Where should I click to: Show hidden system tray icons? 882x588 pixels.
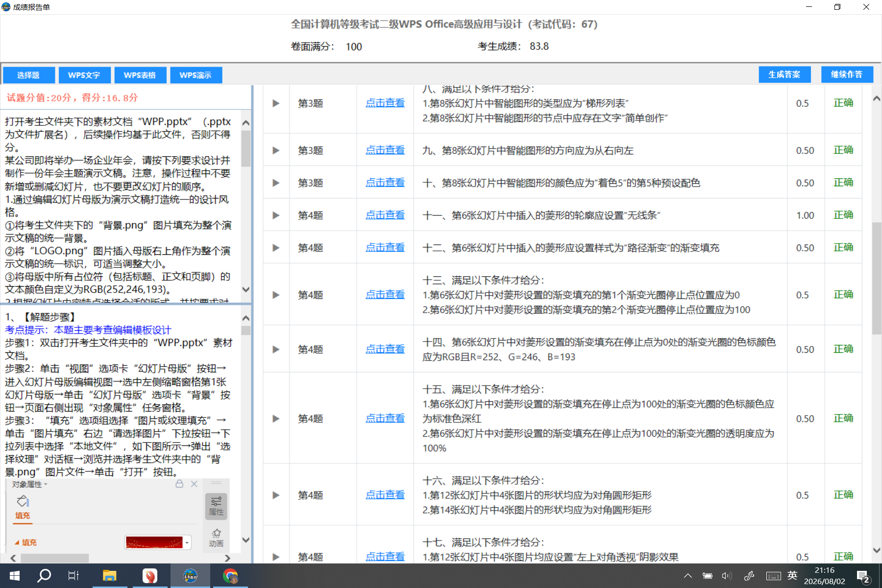[688, 576]
